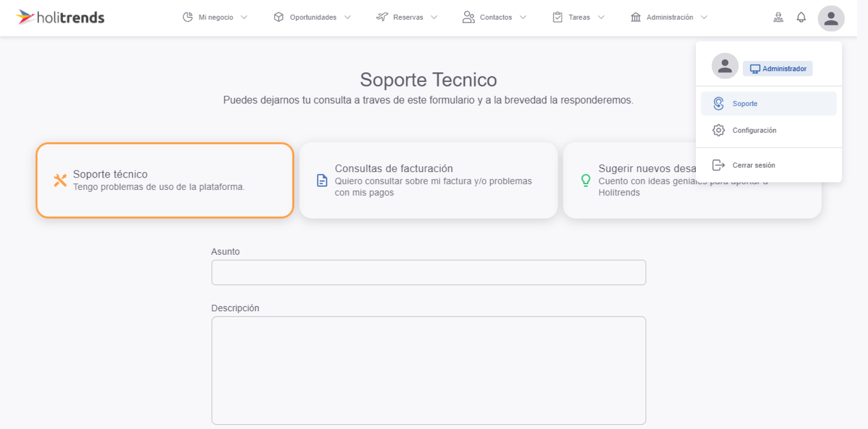Click text 'Tengo problemas de uso de la plataforma.'

coord(159,187)
